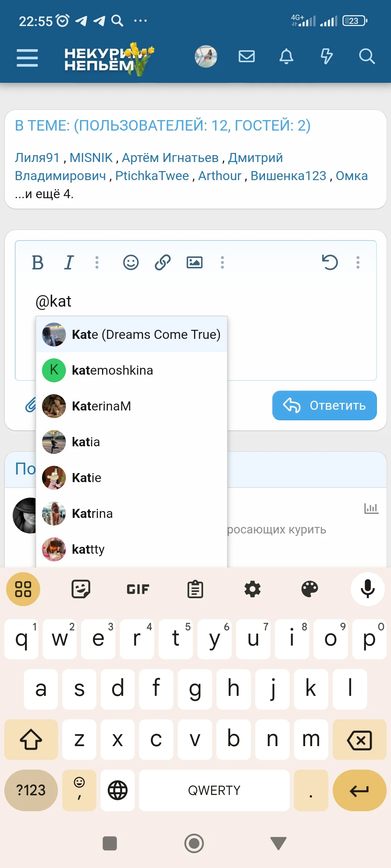Insert an image using the picture icon
Image resolution: width=391 pixels, height=868 pixels.
(x=194, y=262)
